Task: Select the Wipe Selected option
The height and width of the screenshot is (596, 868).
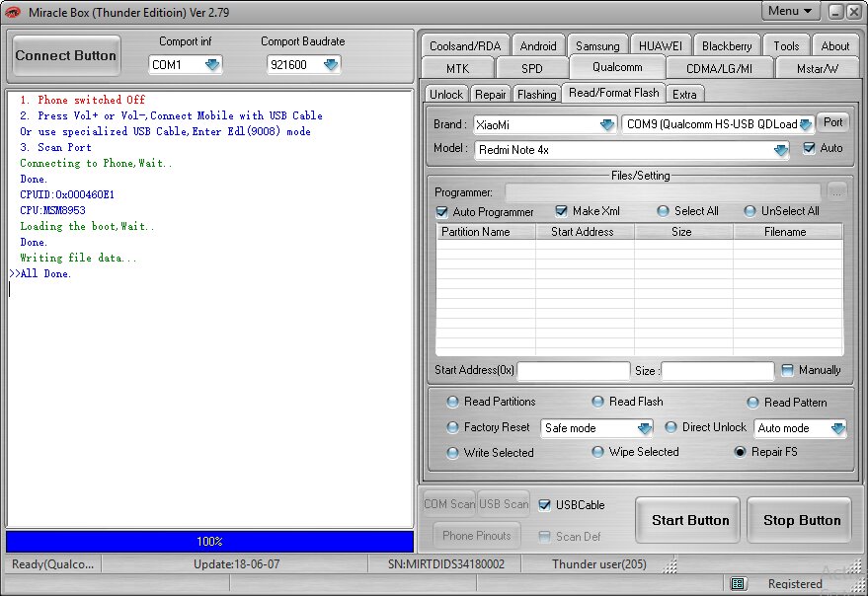Action: [597, 452]
